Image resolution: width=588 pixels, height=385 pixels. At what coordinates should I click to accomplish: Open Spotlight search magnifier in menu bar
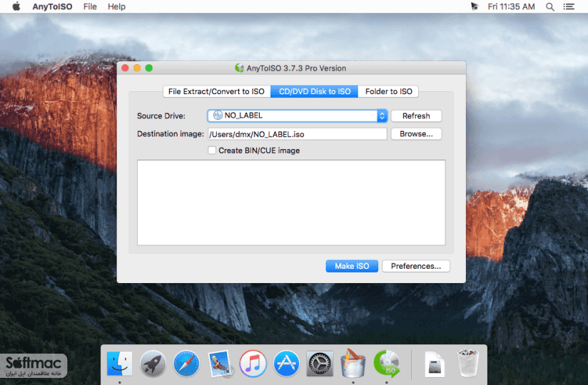coord(549,6)
